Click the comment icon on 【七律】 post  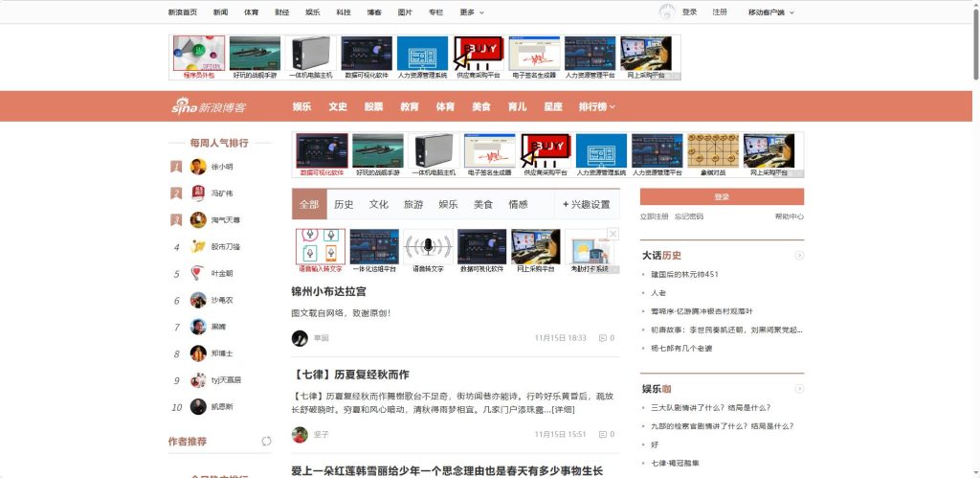tap(603, 434)
